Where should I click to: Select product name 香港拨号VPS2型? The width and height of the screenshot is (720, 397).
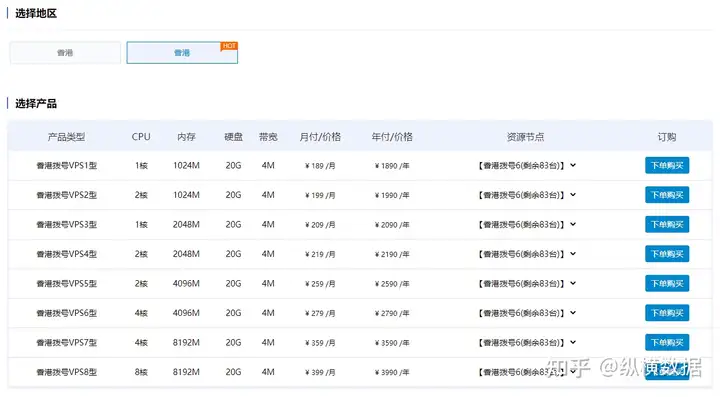[67, 195]
